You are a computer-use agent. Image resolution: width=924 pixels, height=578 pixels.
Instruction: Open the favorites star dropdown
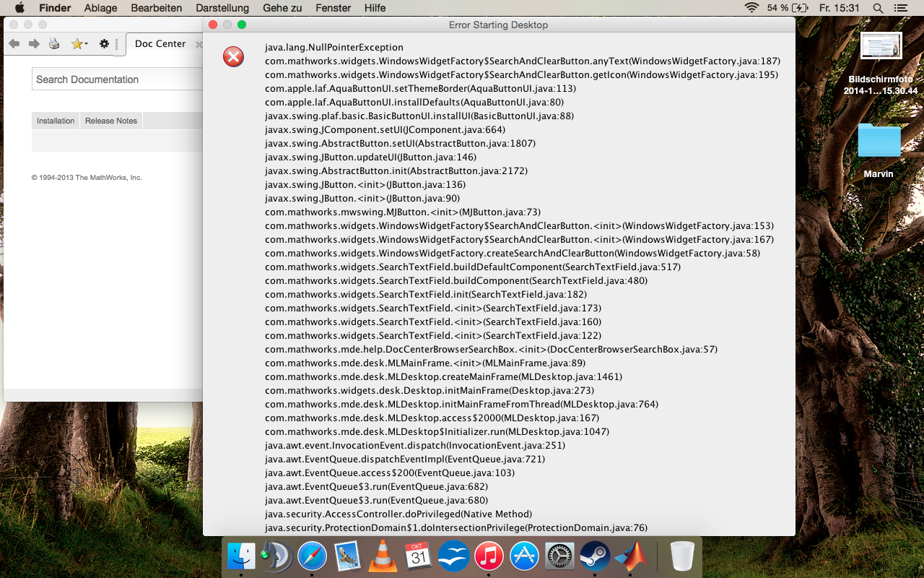click(x=79, y=44)
